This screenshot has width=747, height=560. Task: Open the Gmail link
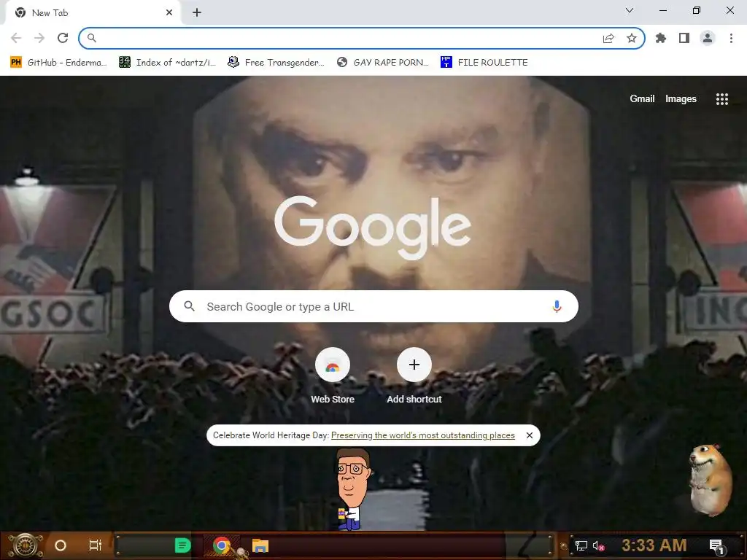[x=642, y=98]
